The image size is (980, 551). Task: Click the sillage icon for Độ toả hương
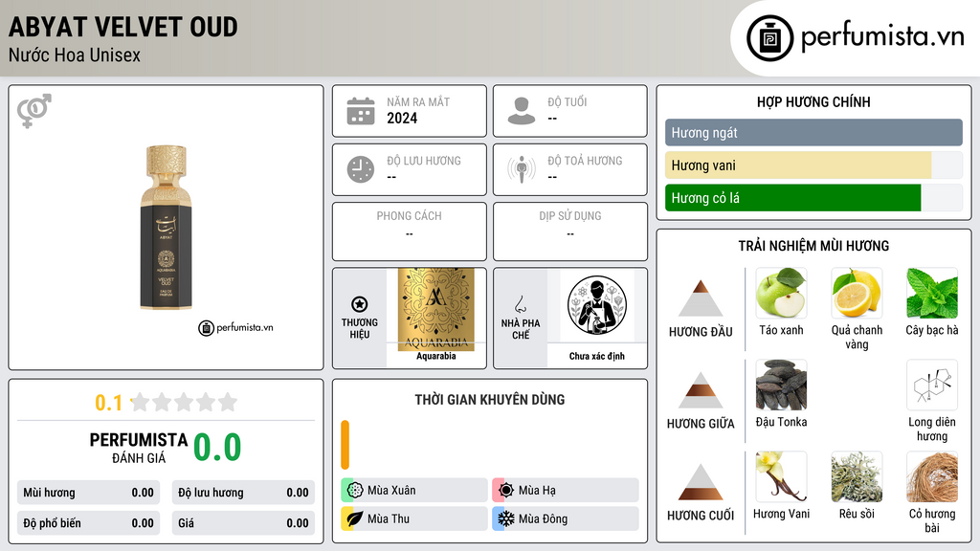[x=522, y=169]
